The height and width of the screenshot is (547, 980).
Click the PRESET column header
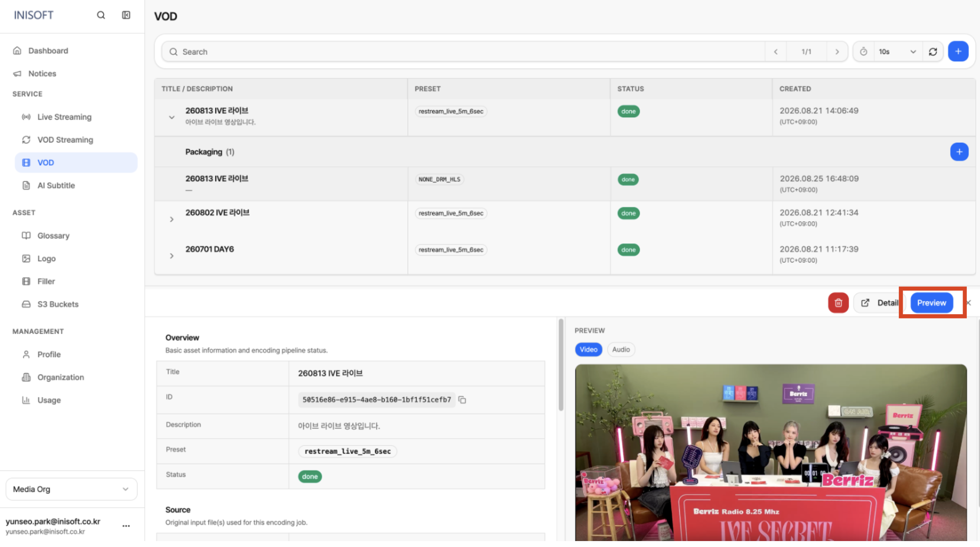428,89
